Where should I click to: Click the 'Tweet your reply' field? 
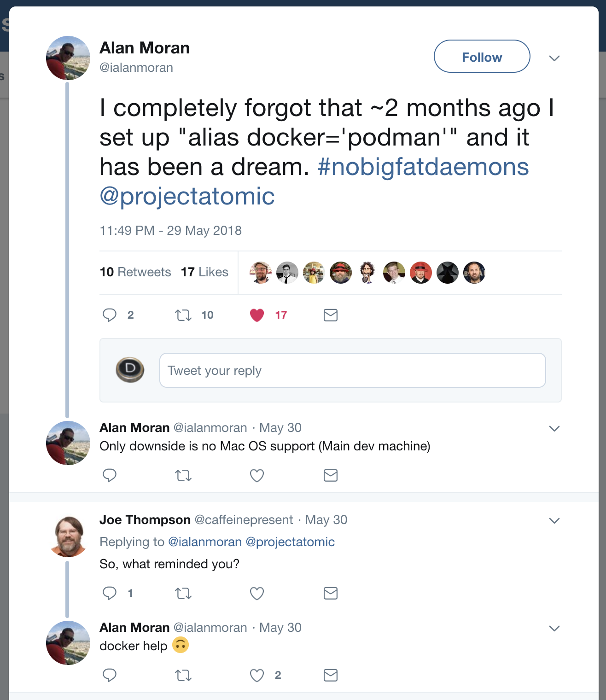point(352,370)
